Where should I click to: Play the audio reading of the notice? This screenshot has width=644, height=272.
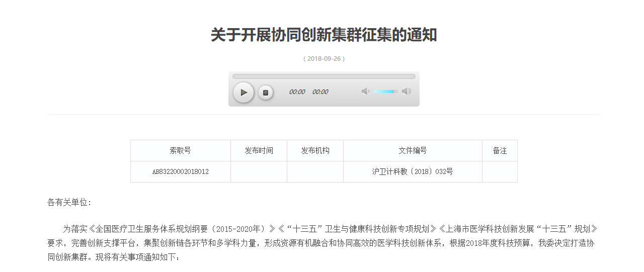click(x=244, y=93)
